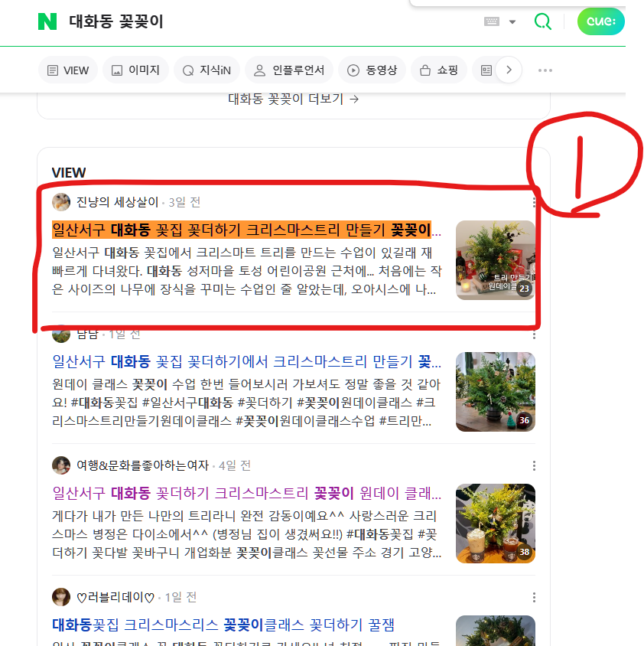Viewport: 644px width, 646px height.
Task: Open the blue post title 꽃더하기에서 크리스마스트리 만들기
Action: click(x=246, y=362)
